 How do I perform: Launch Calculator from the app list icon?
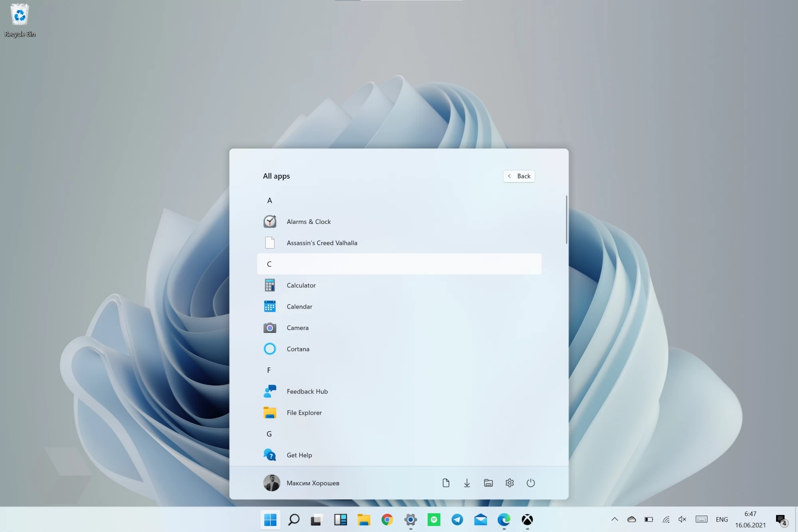(x=270, y=285)
